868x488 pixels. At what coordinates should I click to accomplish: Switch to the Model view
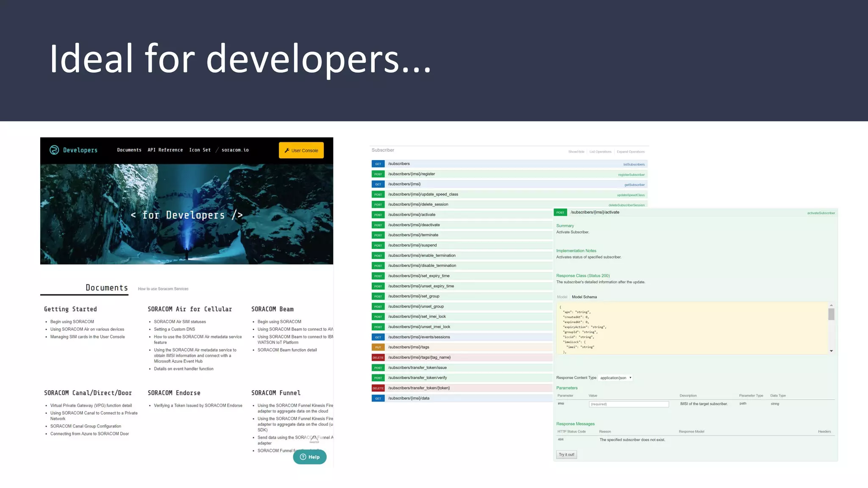pos(562,297)
